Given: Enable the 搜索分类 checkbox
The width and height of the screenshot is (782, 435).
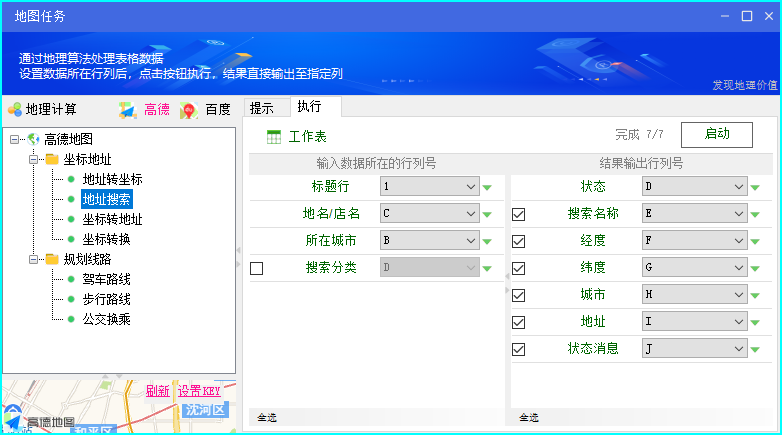Looking at the screenshot, I should click(x=256, y=268).
